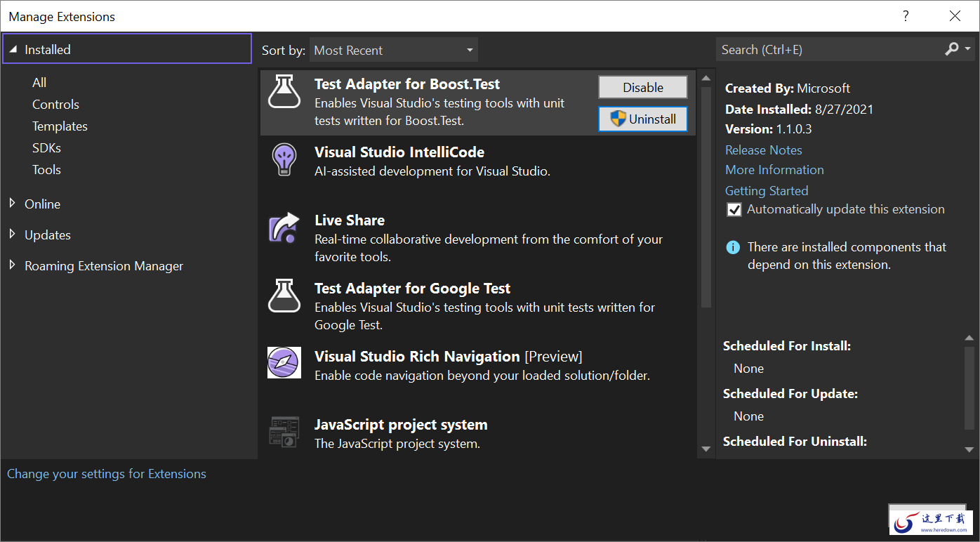Close the Manage Extensions dialog

click(955, 16)
